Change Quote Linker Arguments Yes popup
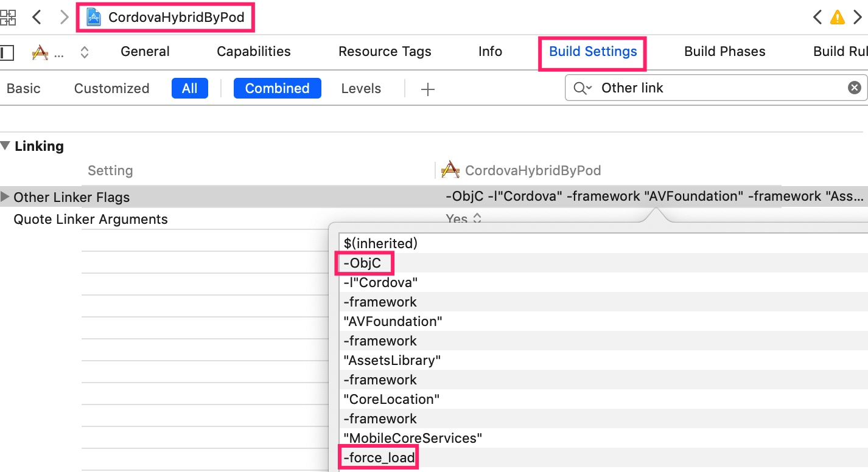 (464, 218)
